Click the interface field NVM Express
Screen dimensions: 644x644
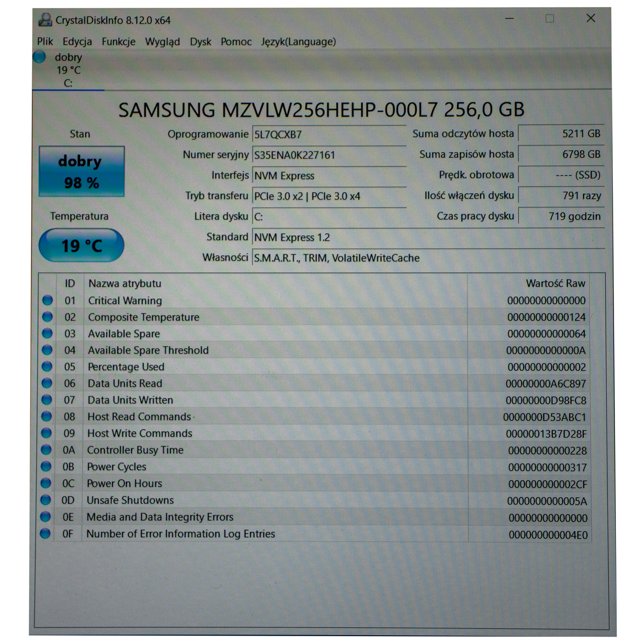pos(329,176)
